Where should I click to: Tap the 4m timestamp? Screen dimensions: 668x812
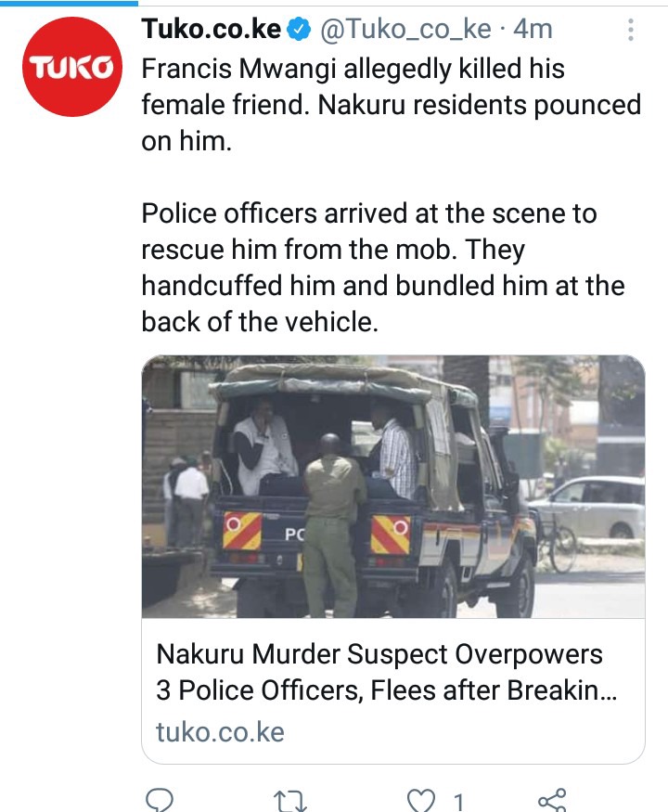coord(533,29)
